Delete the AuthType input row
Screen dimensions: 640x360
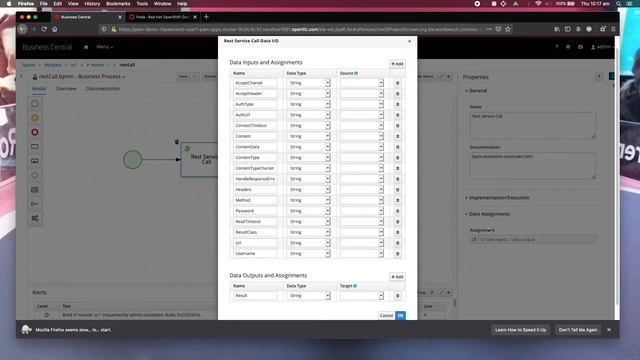click(x=397, y=104)
